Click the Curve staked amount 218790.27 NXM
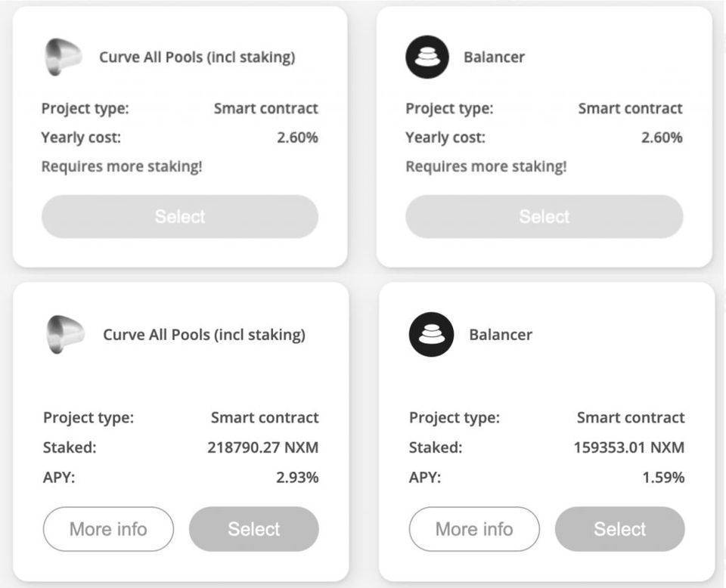Viewport: 726px width, 588px height. (262, 447)
